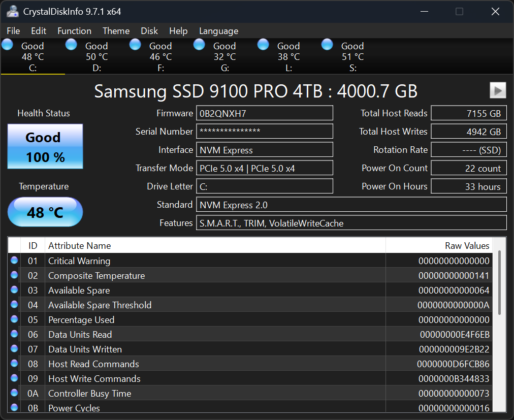Select the Host Read Commands row
Screen dimensions: 514x420
[x=250, y=364]
